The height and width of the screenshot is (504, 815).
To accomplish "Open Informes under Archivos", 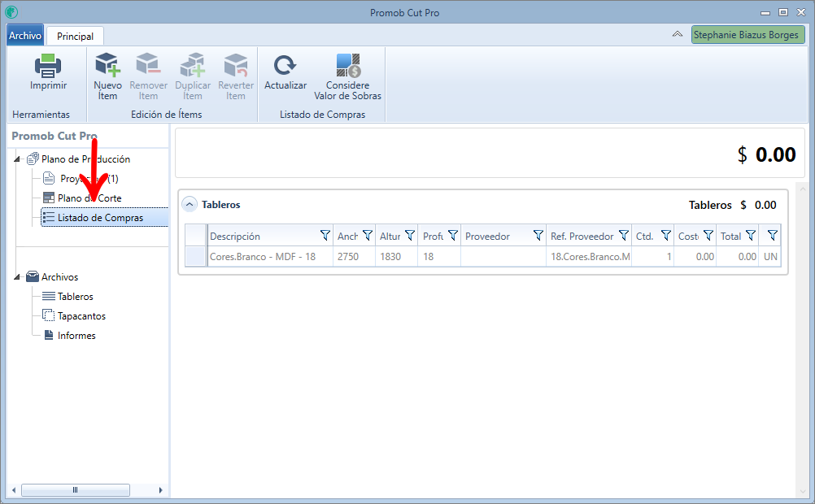I will pos(76,335).
